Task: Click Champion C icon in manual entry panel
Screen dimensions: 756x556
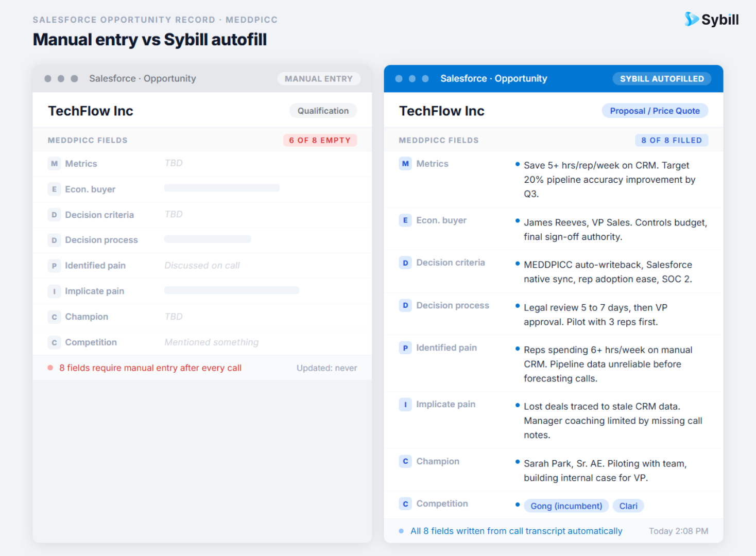Action: click(x=54, y=317)
